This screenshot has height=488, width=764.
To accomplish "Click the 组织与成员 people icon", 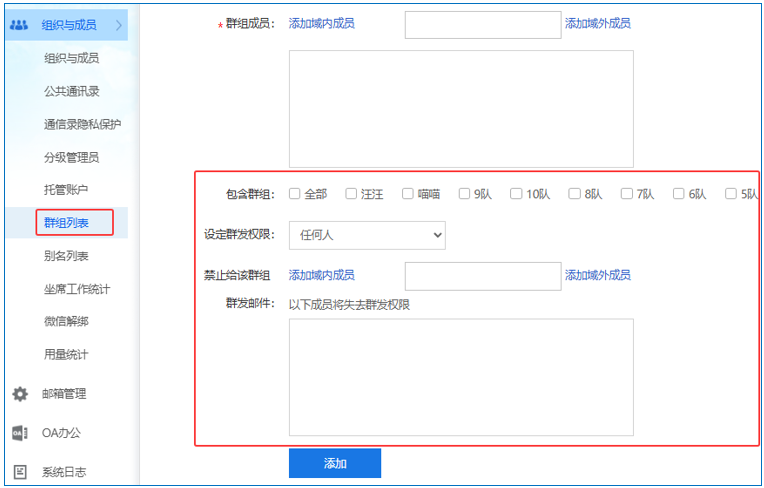I will pyautogui.click(x=19, y=24).
